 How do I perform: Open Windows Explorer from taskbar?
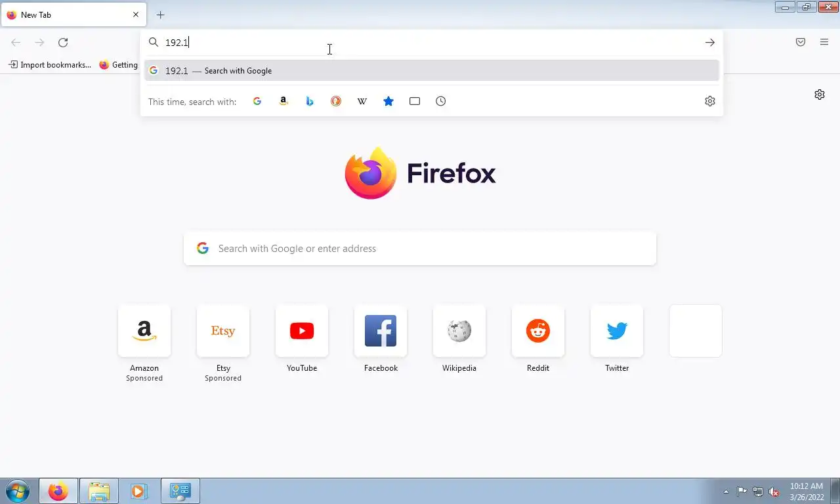point(99,491)
